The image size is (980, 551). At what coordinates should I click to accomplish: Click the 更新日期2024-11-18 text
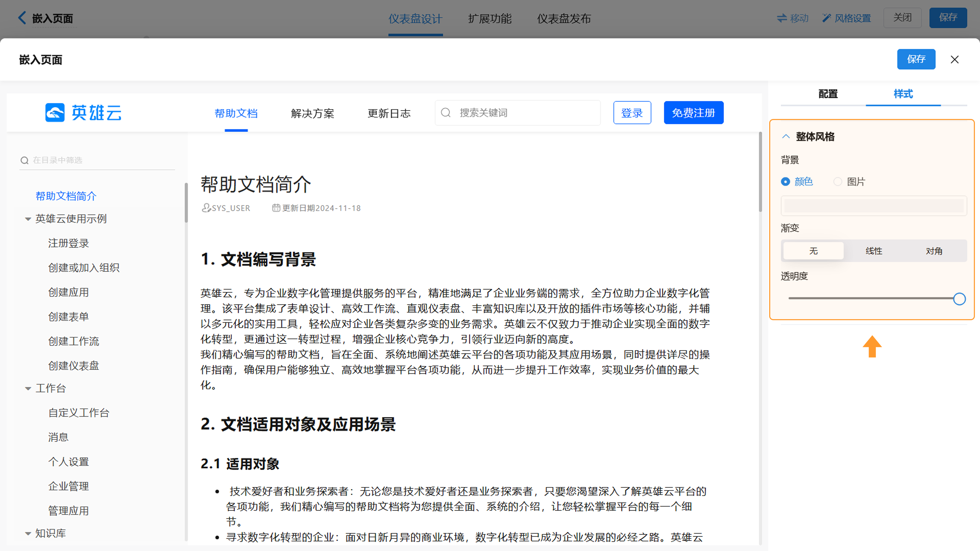(x=322, y=208)
